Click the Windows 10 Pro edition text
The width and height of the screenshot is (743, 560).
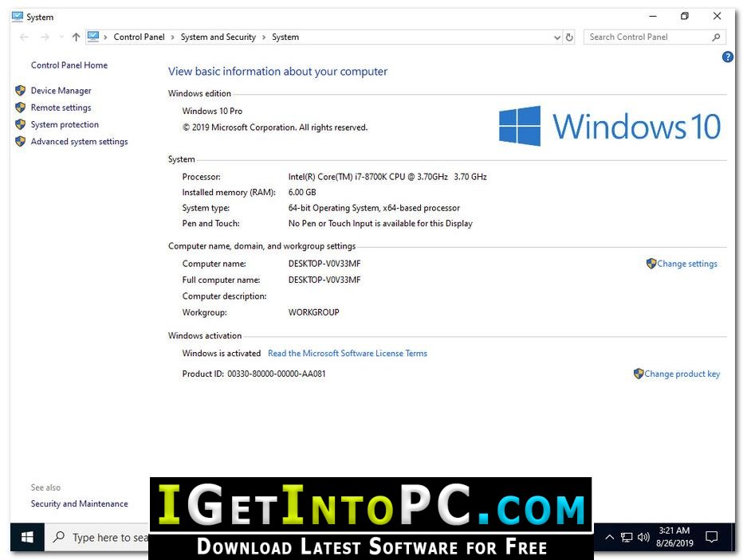coord(212,111)
